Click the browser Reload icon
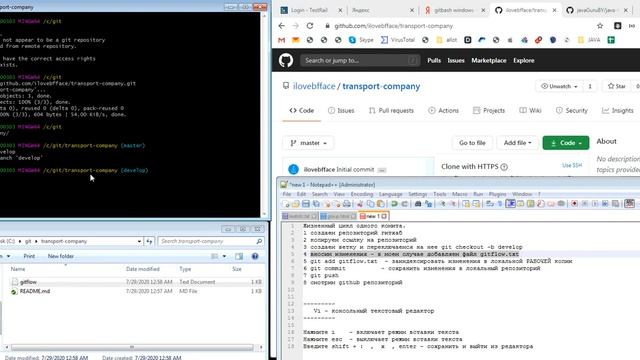 point(310,26)
